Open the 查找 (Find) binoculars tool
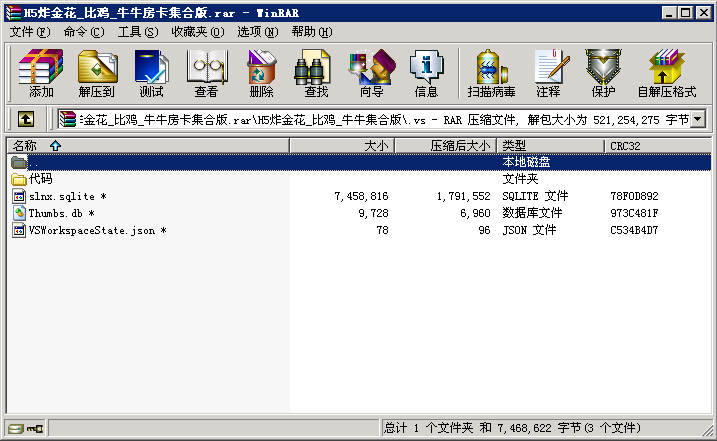The height and width of the screenshot is (441, 717). (x=316, y=73)
